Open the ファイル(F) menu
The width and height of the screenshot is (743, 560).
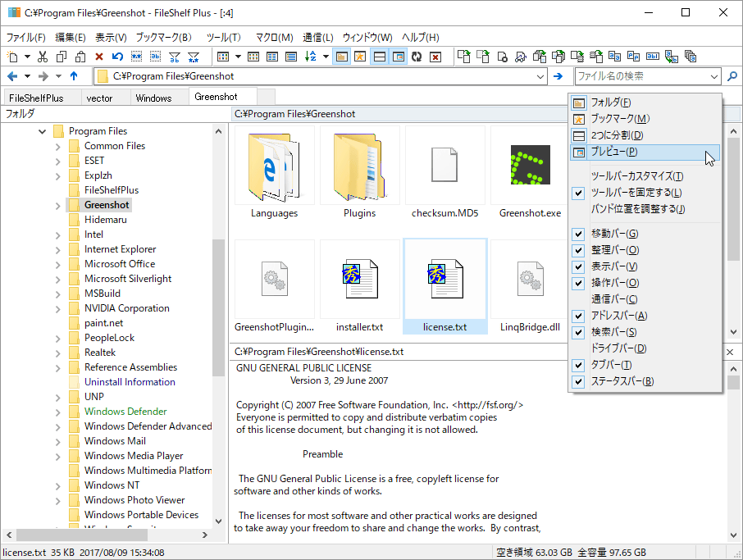click(x=26, y=38)
